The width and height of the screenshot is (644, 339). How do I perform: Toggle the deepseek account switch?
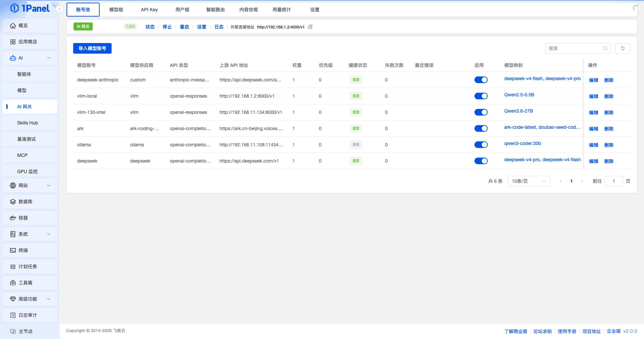481,161
